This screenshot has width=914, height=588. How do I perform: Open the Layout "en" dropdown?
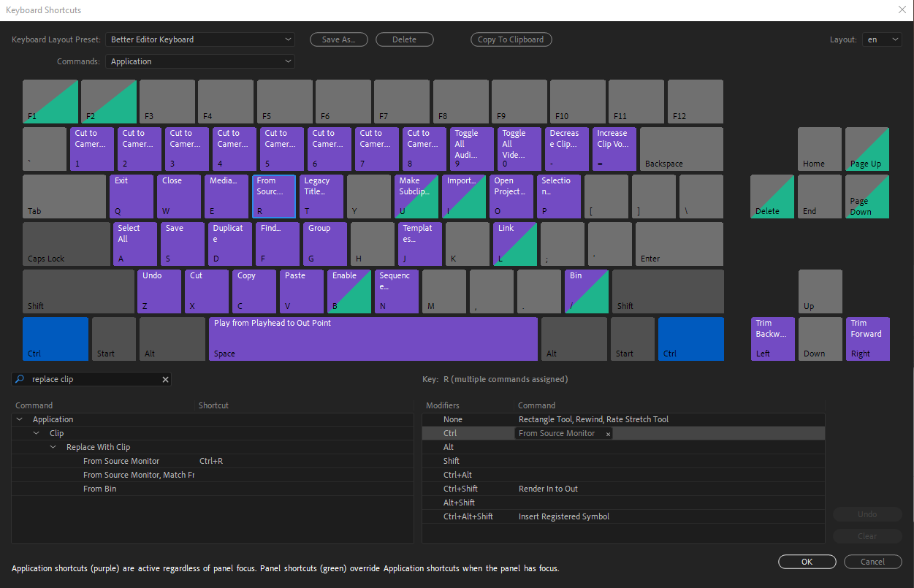(x=882, y=39)
